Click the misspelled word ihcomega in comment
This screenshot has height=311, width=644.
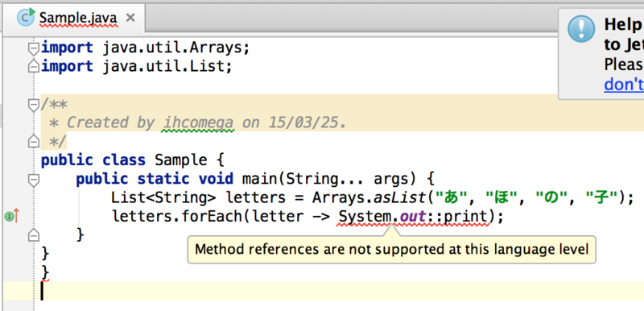(199, 122)
